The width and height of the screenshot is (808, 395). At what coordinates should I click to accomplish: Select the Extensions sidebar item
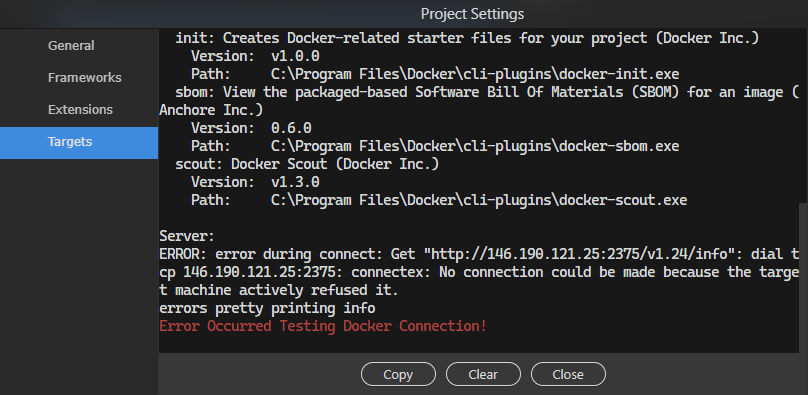(80, 110)
